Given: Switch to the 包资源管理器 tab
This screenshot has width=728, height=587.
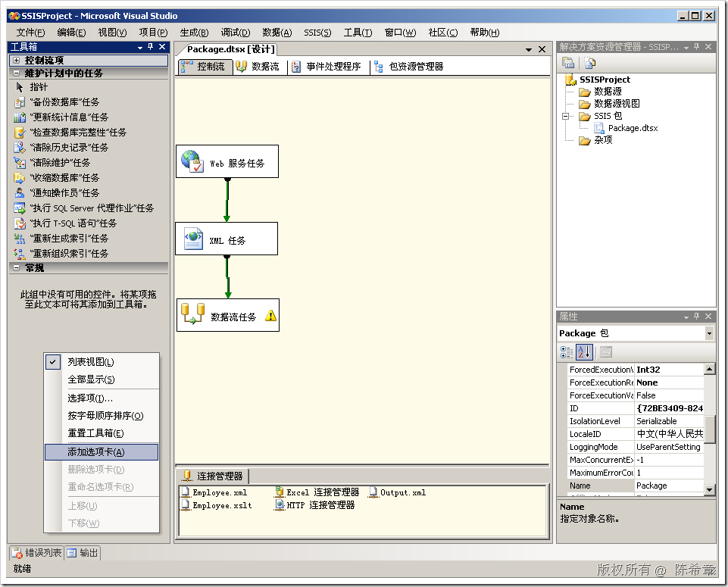Looking at the screenshot, I should click(x=409, y=67).
